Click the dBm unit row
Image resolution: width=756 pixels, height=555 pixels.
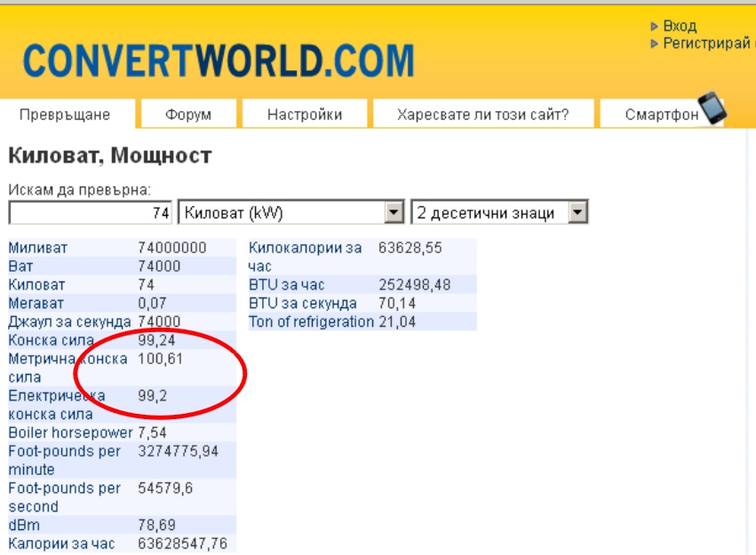coord(24,525)
